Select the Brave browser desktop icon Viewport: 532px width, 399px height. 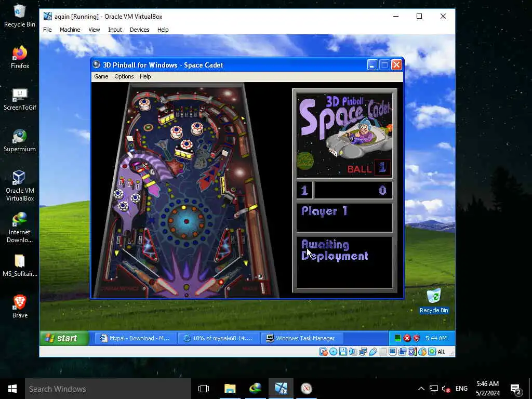tap(20, 307)
